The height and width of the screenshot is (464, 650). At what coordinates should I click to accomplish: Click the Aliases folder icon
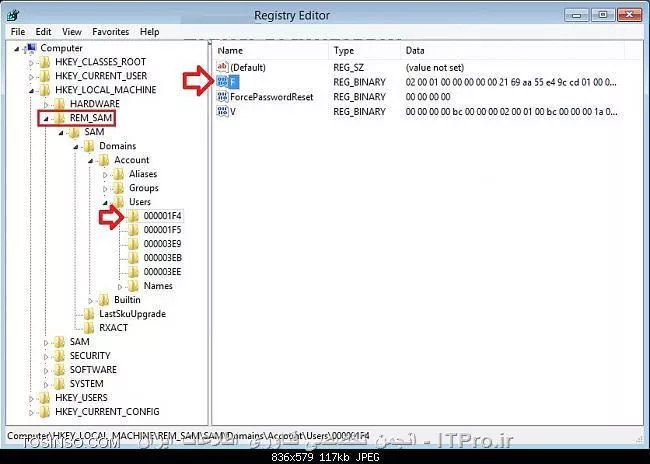point(119,174)
